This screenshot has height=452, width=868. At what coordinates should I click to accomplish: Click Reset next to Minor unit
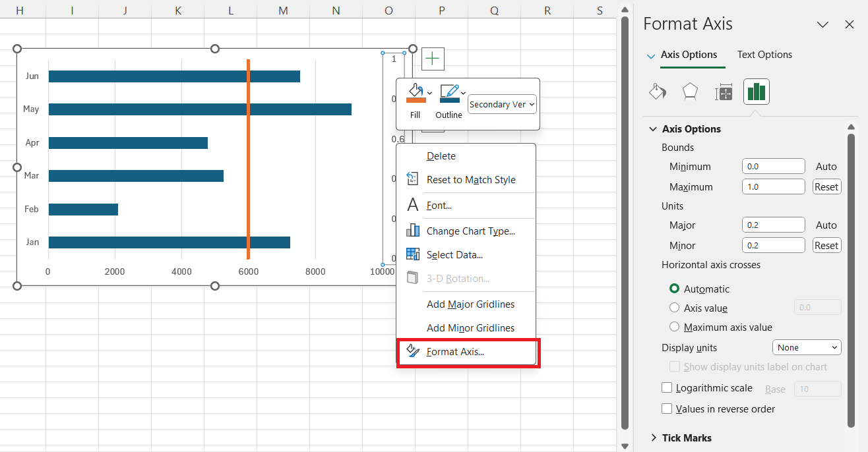coord(826,245)
